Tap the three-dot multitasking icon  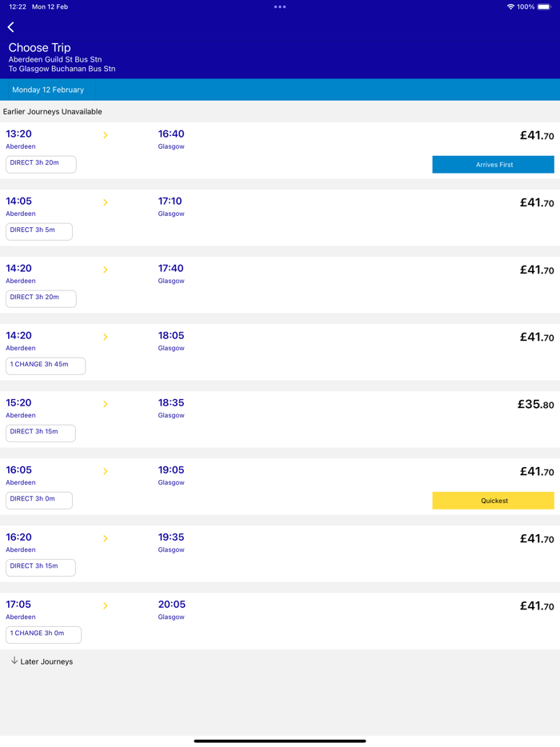[x=280, y=7]
